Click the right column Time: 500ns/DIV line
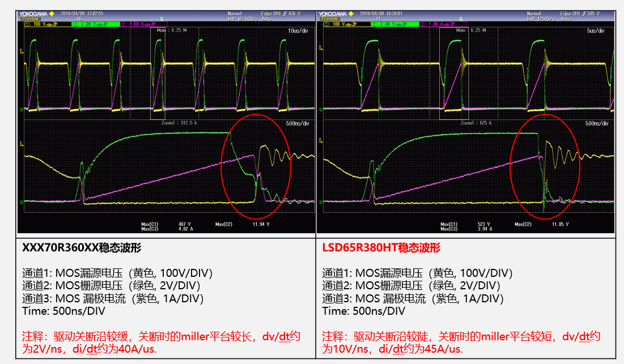 pyautogui.click(x=364, y=311)
